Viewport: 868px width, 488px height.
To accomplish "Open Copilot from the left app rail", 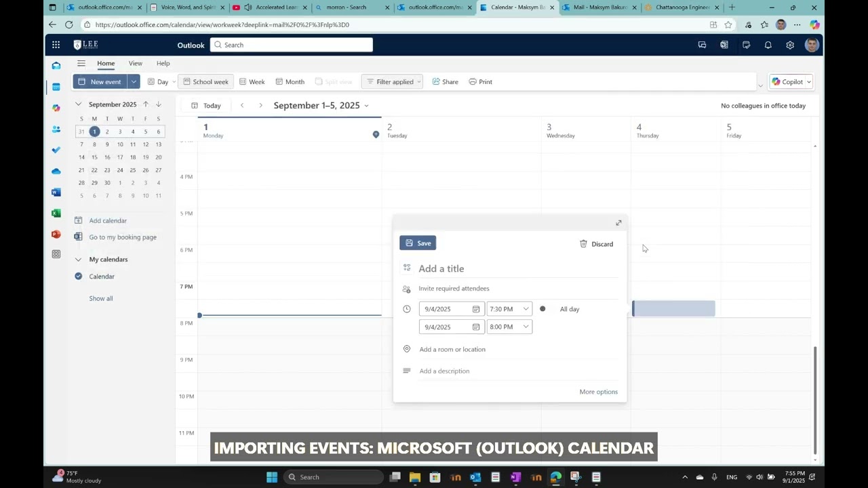I will pyautogui.click(x=56, y=108).
